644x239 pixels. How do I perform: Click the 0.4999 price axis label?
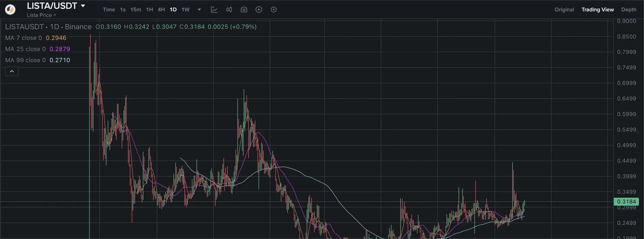point(627,145)
